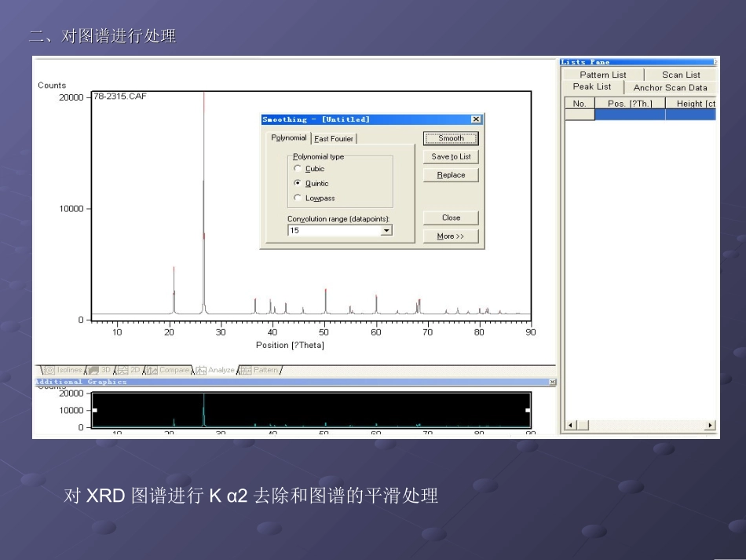Click the Pattern tab icon
Image resolution: width=746 pixels, height=560 pixels.
tap(246, 370)
